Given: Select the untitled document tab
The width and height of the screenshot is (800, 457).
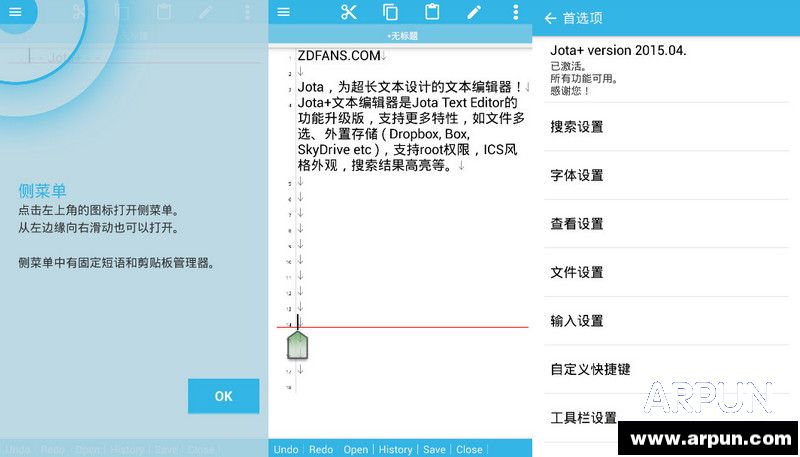Looking at the screenshot, I should pyautogui.click(x=403, y=36).
